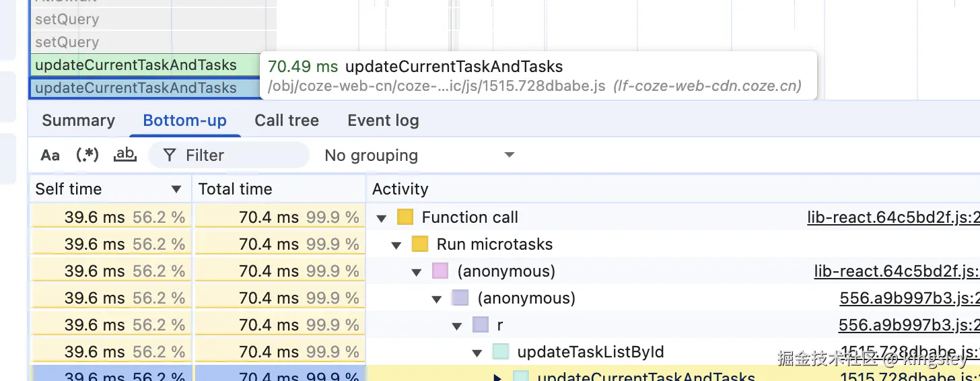Enable the regular expression (.*) filter

[87, 155]
